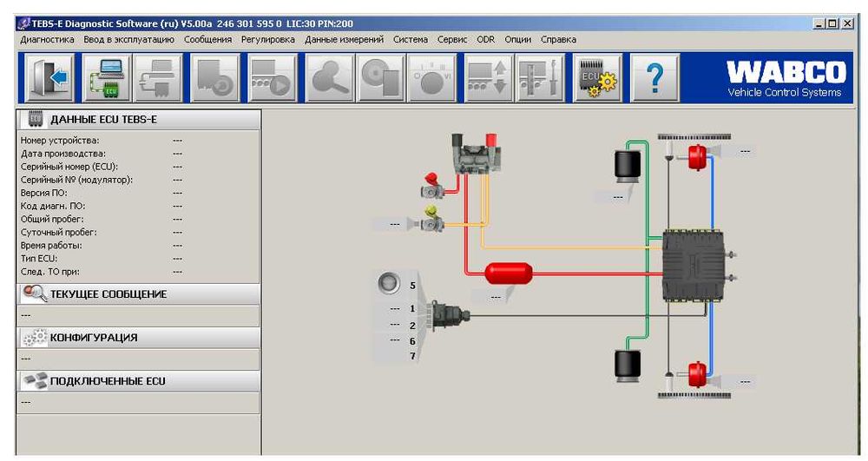
Task: Open the Опции menu
Action: pos(517,39)
